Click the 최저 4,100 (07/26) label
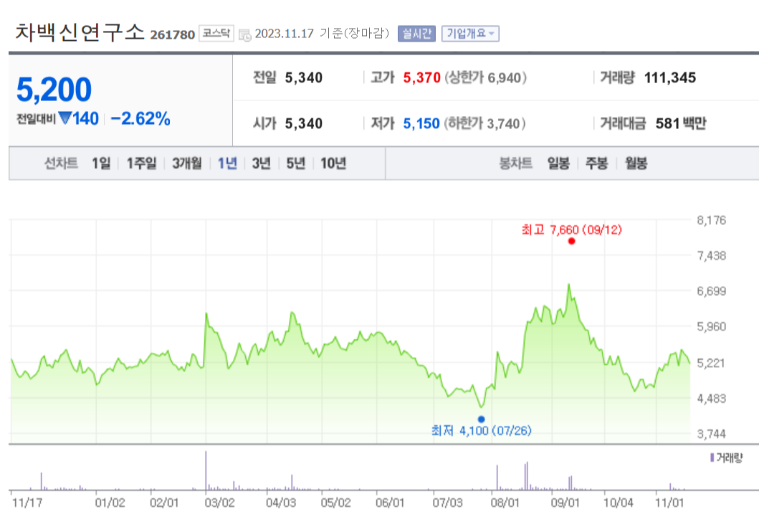Viewport: 759px width, 532px height. tap(481, 430)
